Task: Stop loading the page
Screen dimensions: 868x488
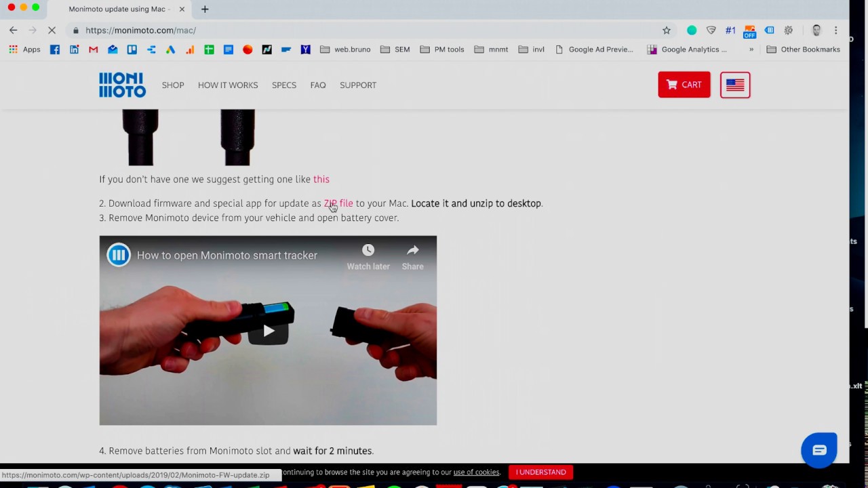Action: click(x=52, y=30)
